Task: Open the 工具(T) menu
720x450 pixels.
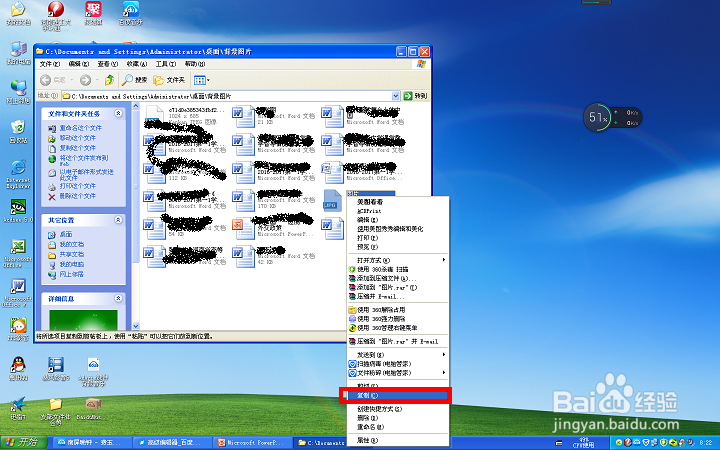Action: [166, 64]
